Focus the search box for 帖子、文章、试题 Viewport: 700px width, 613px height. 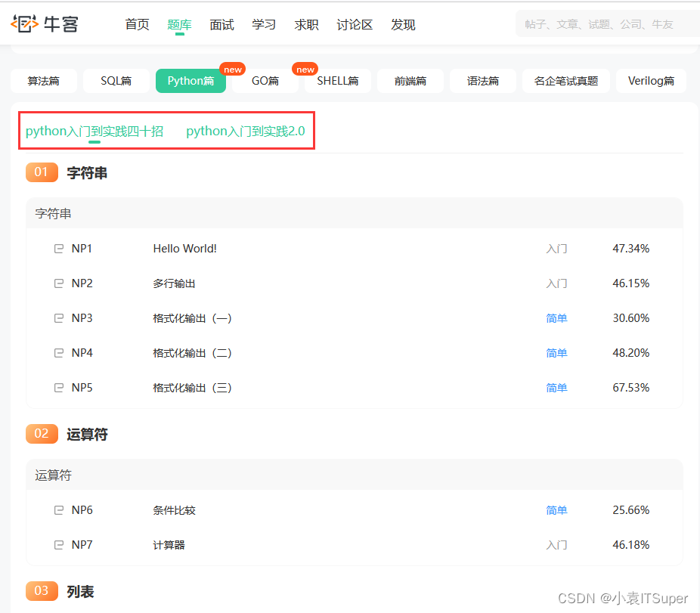pos(608,24)
